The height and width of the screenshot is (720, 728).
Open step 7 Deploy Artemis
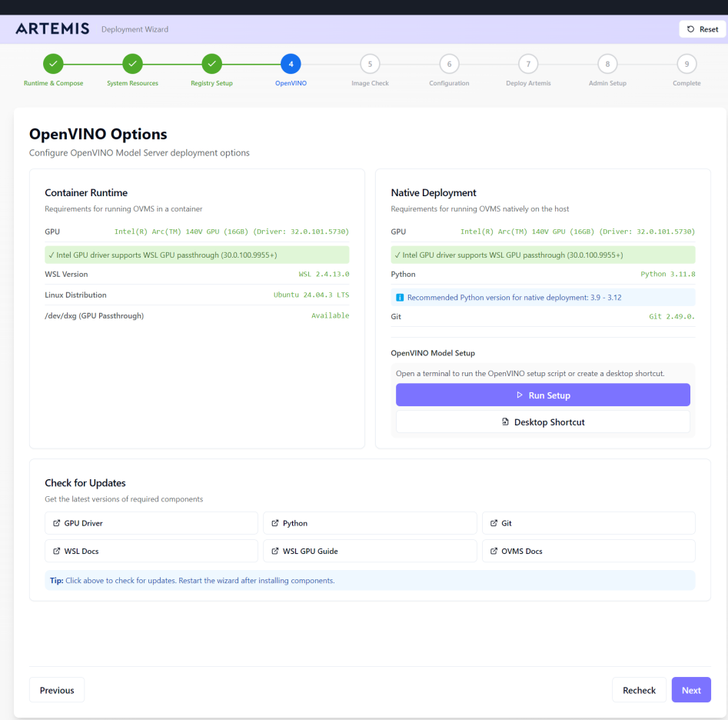coord(528,64)
